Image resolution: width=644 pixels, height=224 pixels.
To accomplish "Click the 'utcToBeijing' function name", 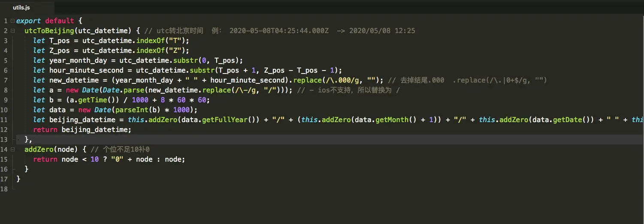I will pos(49,31).
